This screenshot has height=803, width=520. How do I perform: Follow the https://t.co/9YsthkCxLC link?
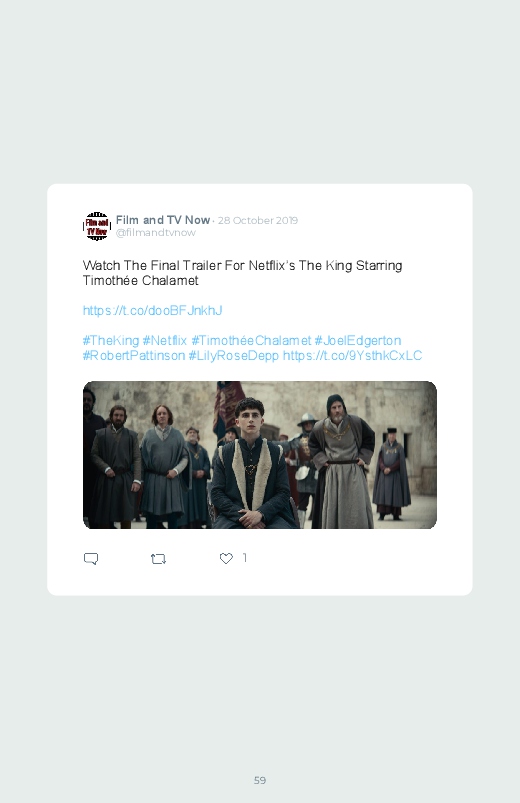[x=352, y=355]
